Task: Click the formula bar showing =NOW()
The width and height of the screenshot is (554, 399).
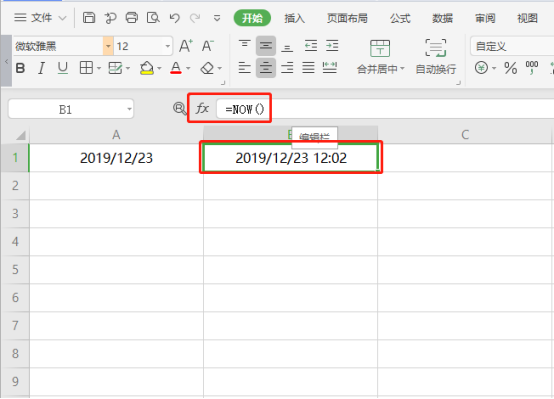Action: click(x=385, y=109)
